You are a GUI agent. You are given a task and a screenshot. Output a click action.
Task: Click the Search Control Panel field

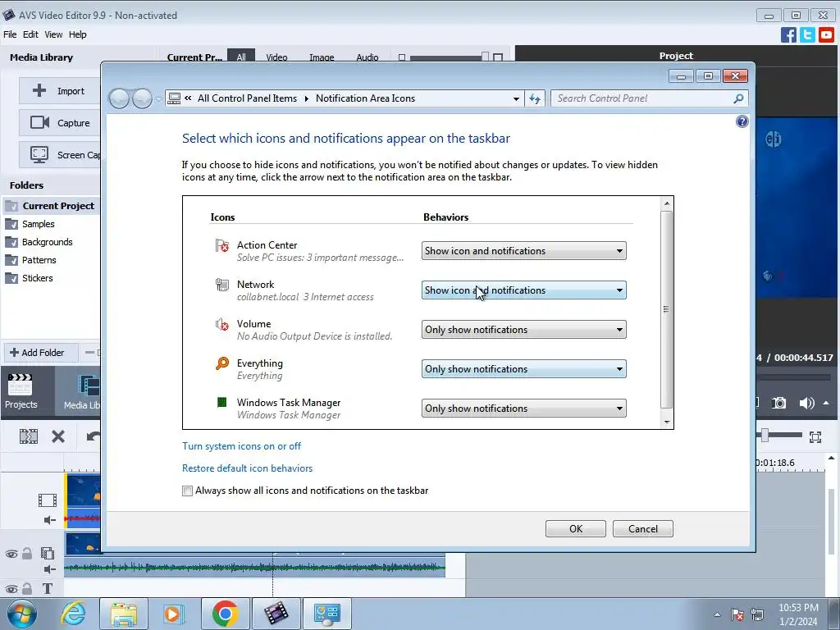[x=643, y=98]
